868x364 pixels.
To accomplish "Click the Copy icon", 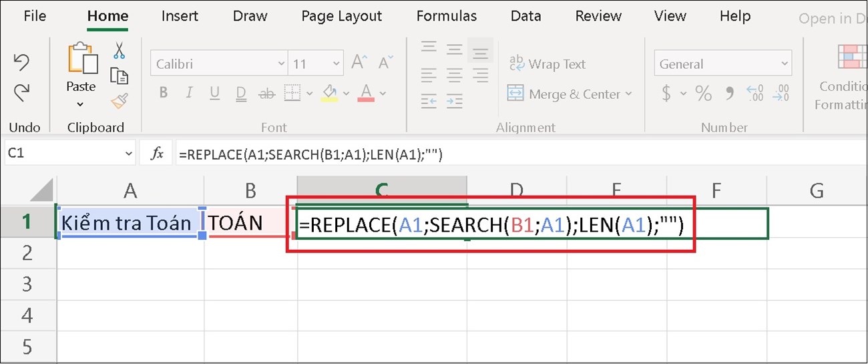I will (x=119, y=76).
